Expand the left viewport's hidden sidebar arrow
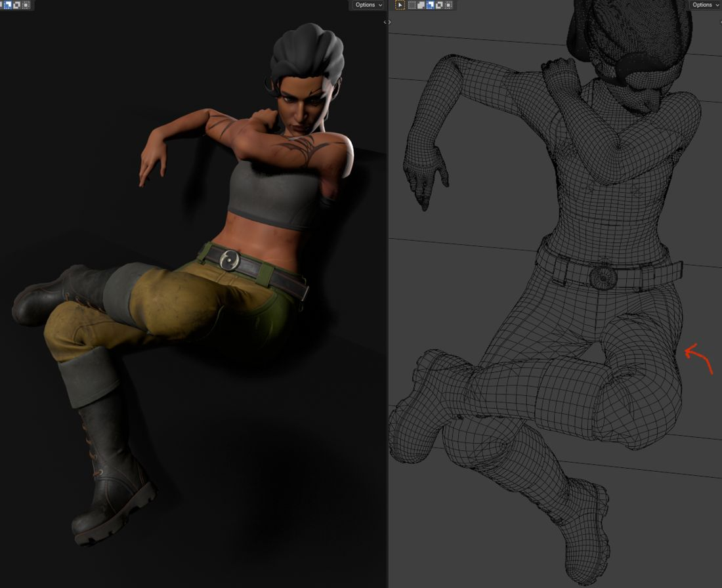The height and width of the screenshot is (588, 722). click(x=385, y=22)
